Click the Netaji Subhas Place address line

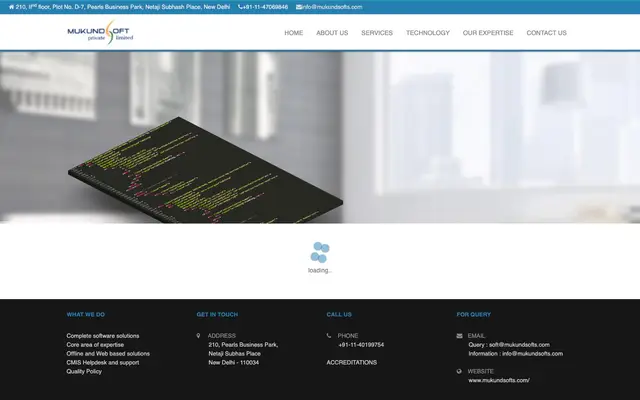(235, 353)
